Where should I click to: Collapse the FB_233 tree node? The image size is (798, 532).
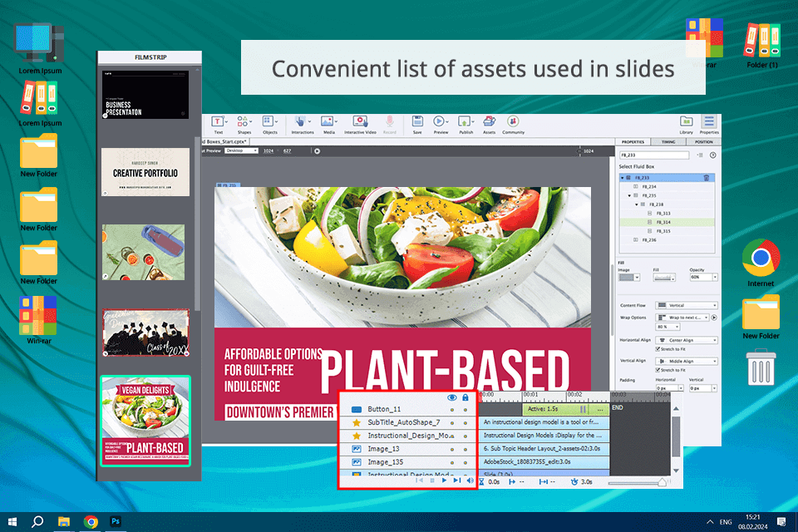622,178
